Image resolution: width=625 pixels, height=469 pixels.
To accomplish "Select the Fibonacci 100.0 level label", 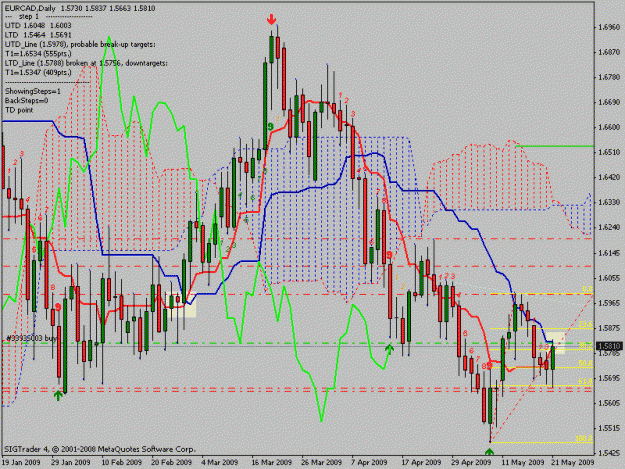I will (584, 438).
